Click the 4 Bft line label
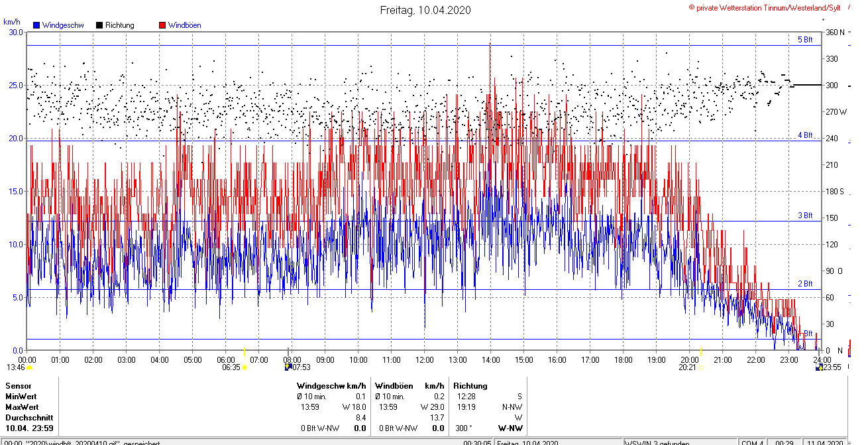The width and height of the screenshot is (868, 445). click(805, 135)
